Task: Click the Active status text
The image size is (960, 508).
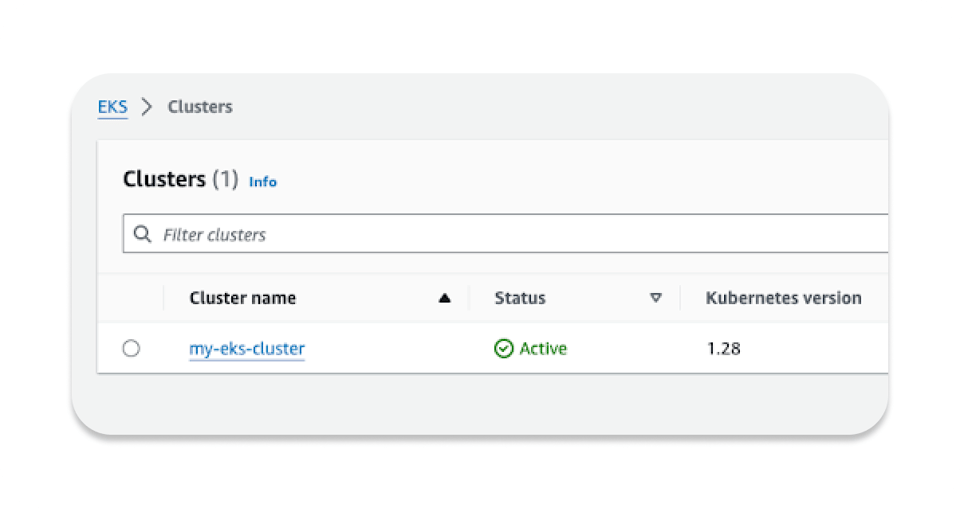Action: coord(543,348)
